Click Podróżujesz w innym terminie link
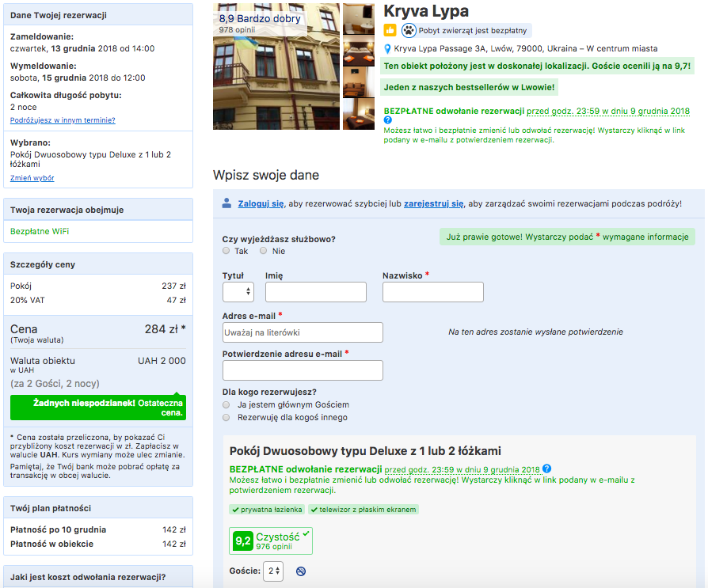The height and width of the screenshot is (588, 708). (63, 120)
